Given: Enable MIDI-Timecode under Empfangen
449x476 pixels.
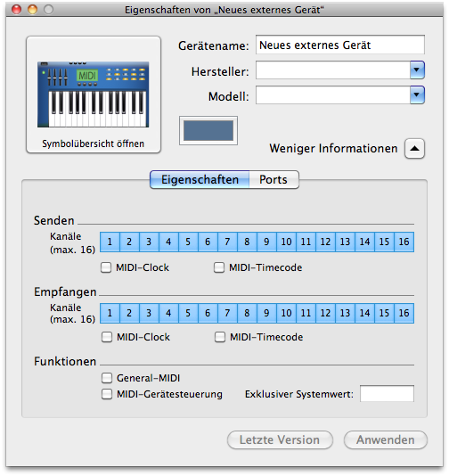Looking at the screenshot, I should (x=220, y=337).
